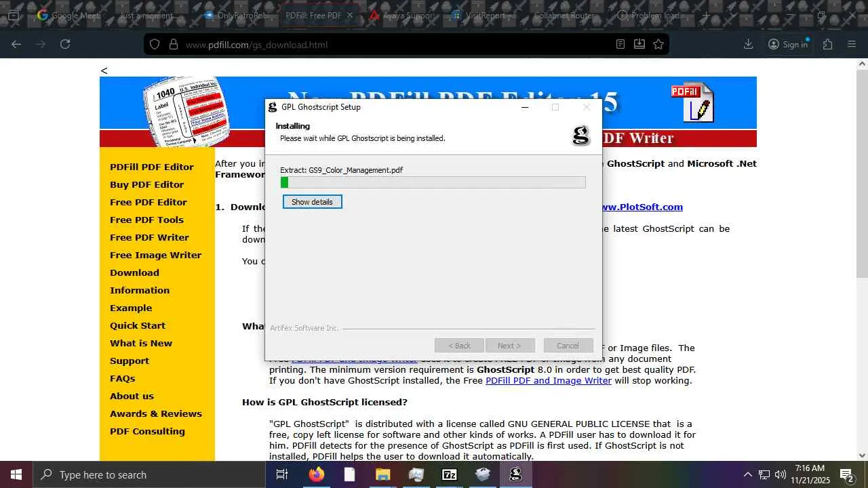
Task: Close the PDFill Free PDF tab
Action: [x=350, y=15]
